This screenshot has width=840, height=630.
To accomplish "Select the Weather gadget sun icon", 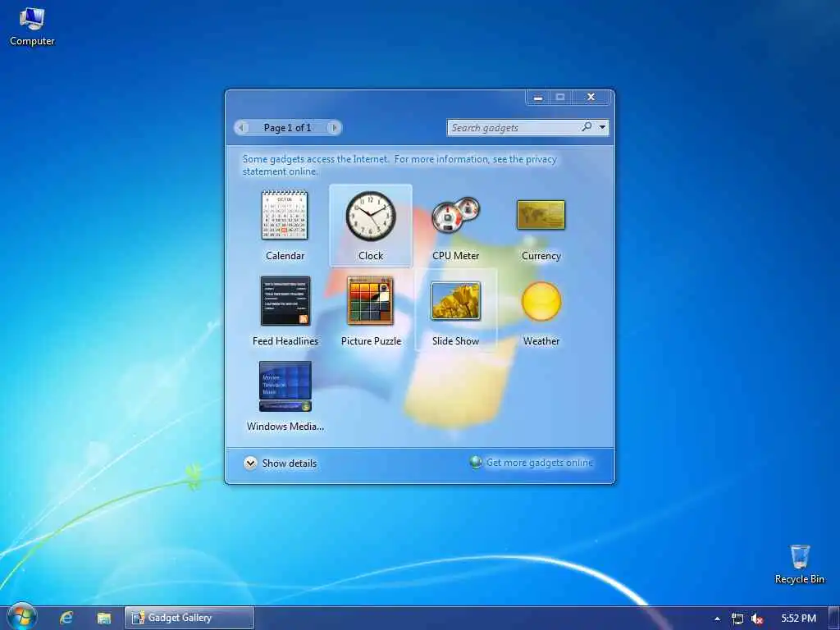I will point(541,301).
